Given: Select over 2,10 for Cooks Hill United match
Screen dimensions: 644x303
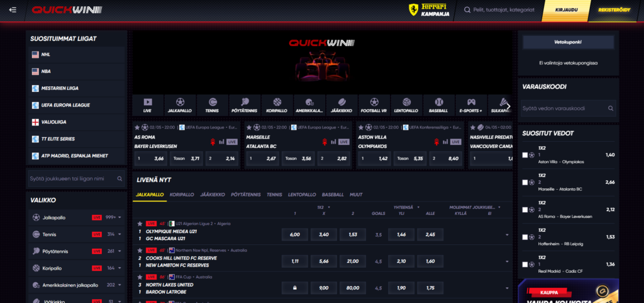Looking at the screenshot, I should click(401, 261).
